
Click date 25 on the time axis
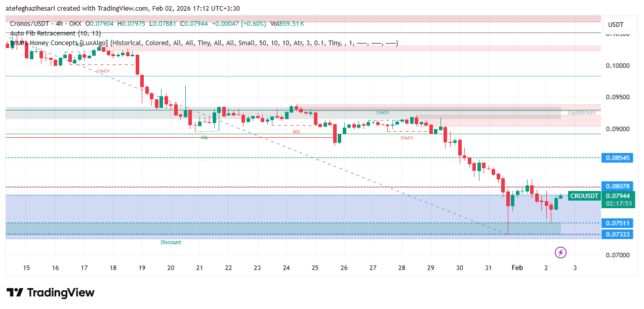tap(315, 267)
